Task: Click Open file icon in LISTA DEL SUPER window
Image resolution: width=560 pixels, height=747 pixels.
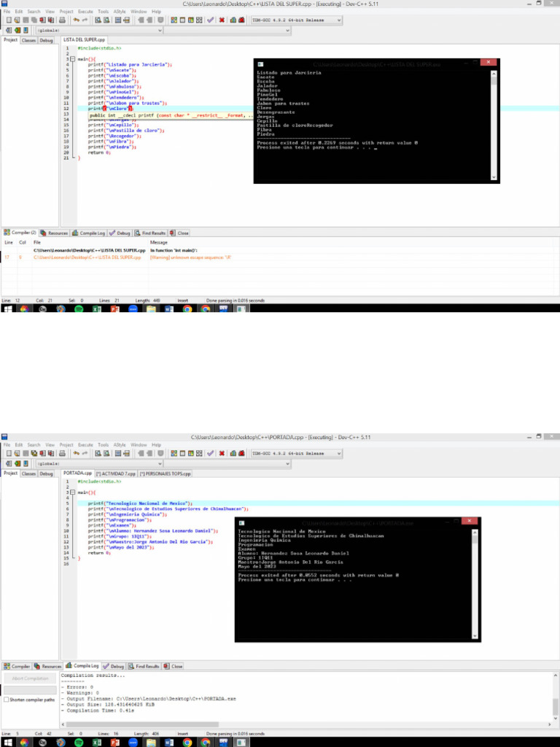Action: tap(17, 20)
